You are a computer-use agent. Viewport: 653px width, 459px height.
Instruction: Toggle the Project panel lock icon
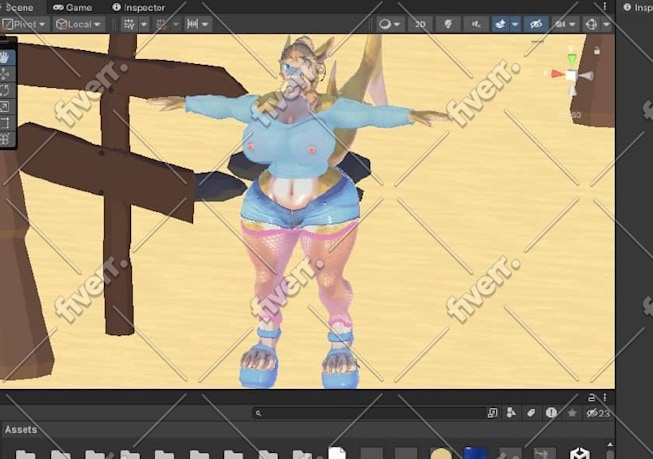[x=591, y=398]
